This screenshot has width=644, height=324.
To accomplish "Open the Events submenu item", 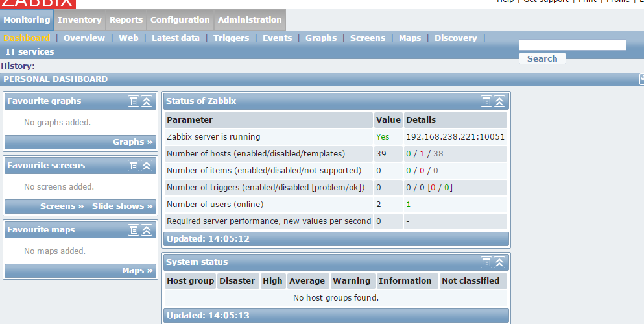I will [277, 38].
